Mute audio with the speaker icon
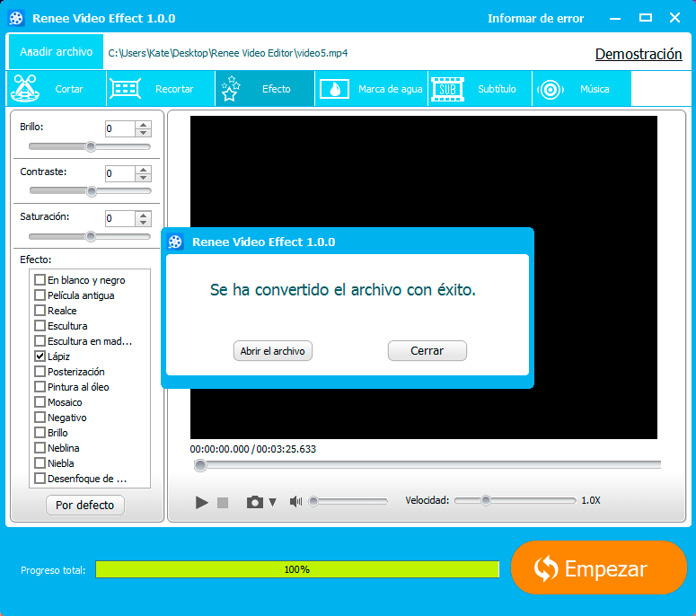The width and height of the screenshot is (696, 616). click(295, 501)
